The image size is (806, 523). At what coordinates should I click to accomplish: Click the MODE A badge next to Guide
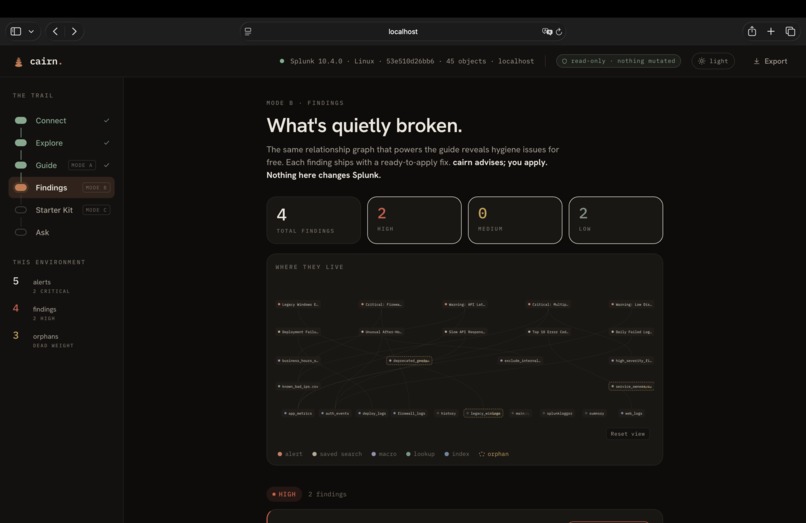pos(82,165)
